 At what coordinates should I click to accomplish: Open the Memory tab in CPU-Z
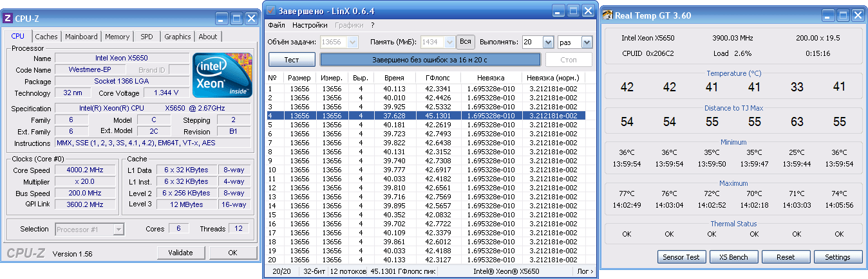(117, 37)
